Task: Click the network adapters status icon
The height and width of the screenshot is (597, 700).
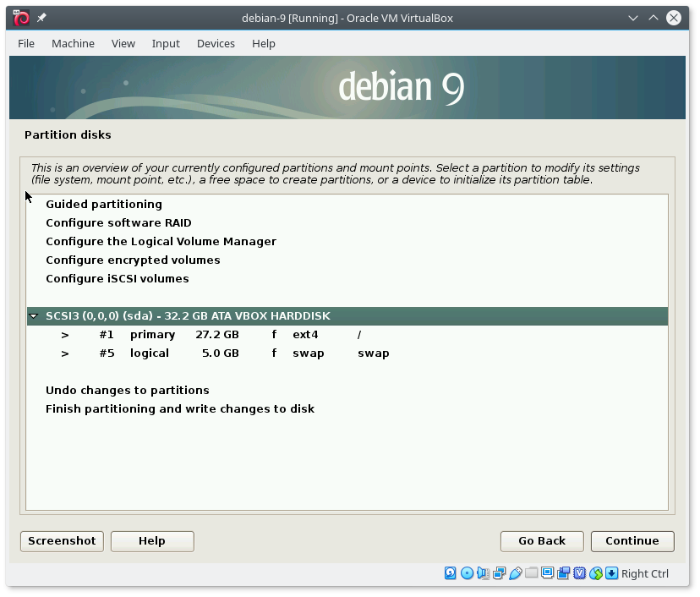Action: click(x=499, y=573)
